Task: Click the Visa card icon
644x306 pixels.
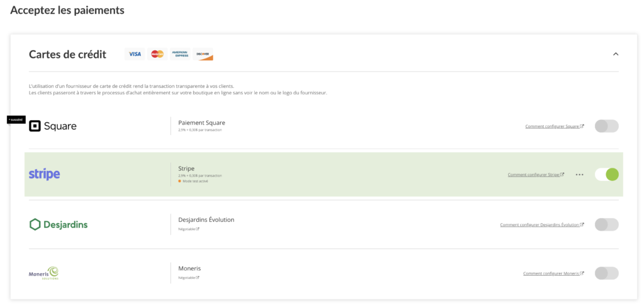Action: tap(135, 54)
